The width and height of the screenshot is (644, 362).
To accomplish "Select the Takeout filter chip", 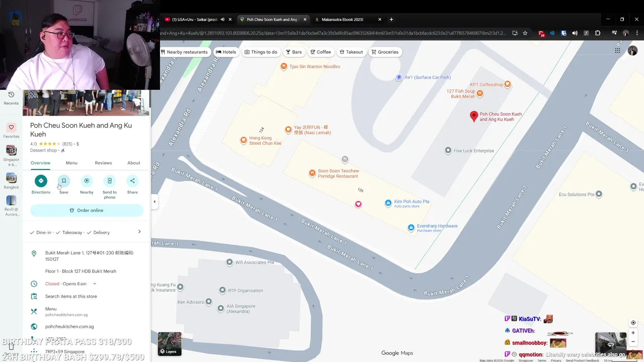I will click(351, 52).
